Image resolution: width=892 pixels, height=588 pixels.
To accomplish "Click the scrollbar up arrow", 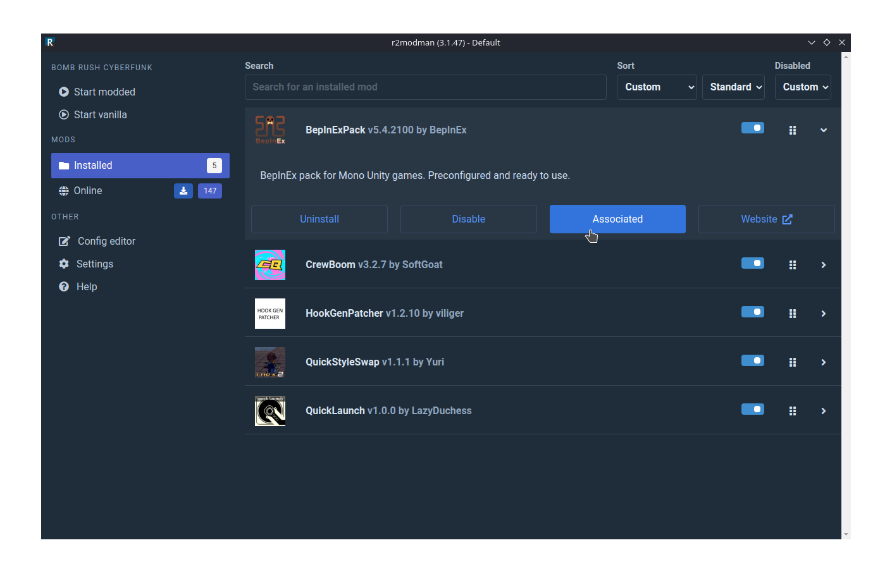I will pyautogui.click(x=846, y=57).
